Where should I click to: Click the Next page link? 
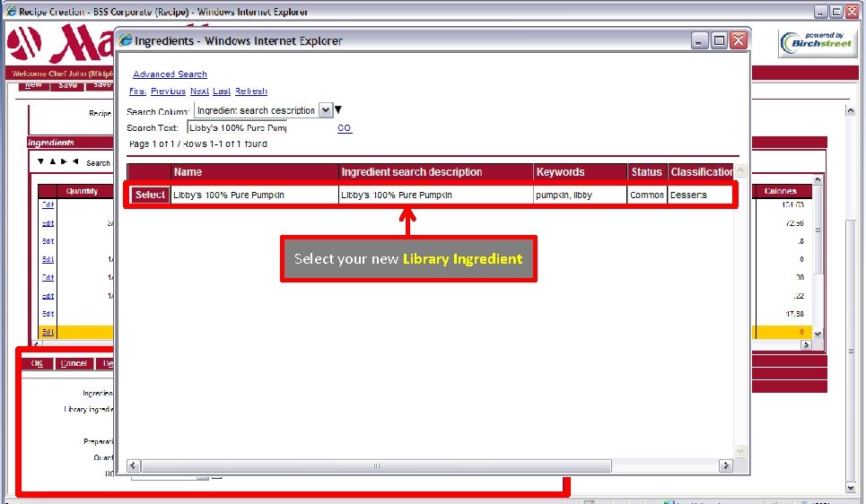coord(199,91)
